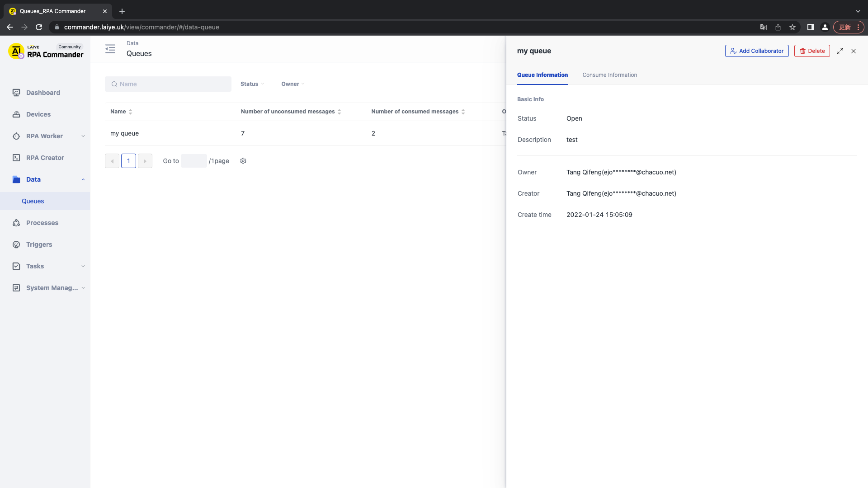Click the Devices sidebar icon
Screen dimensions: 868x488
point(17,114)
